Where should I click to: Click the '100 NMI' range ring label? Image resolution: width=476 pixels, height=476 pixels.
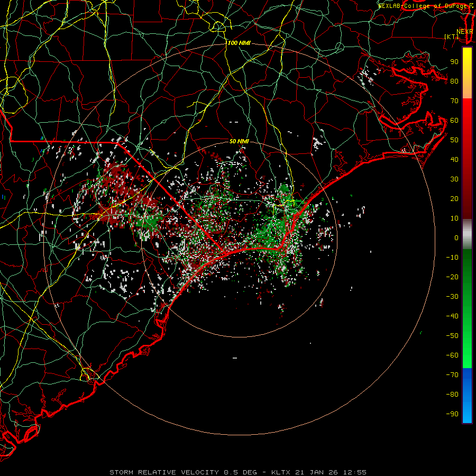(x=239, y=43)
